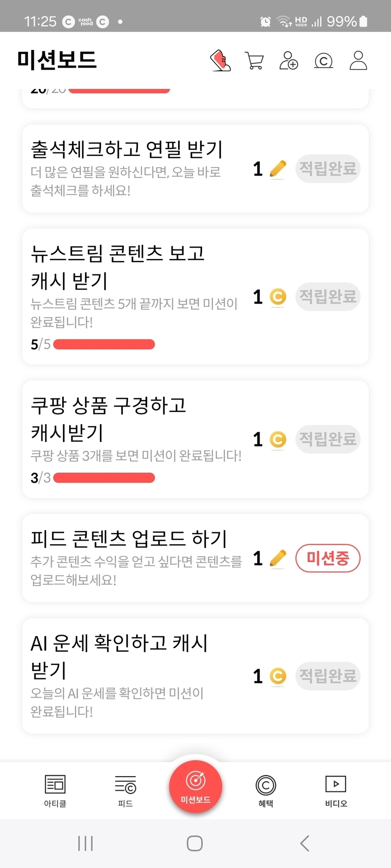Tap the 미션중 button for feed upload
Viewport: 391px width, 868px height.
[x=328, y=558]
